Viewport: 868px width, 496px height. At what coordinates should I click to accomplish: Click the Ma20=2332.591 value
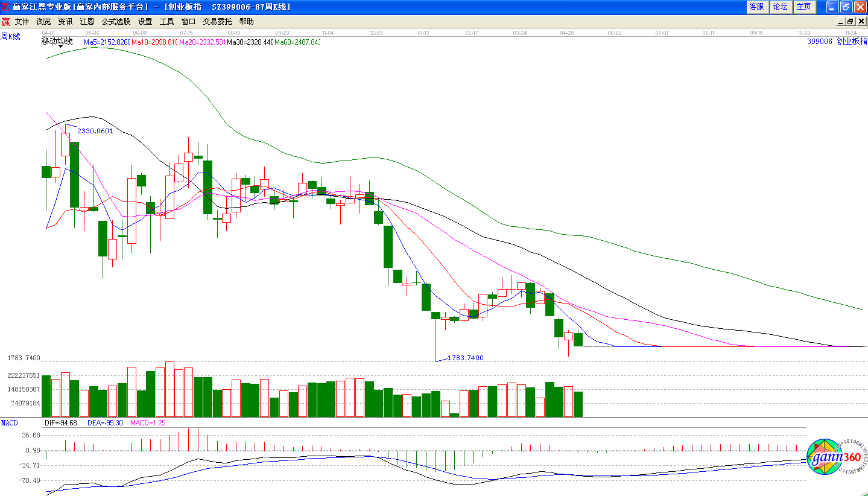(202, 42)
